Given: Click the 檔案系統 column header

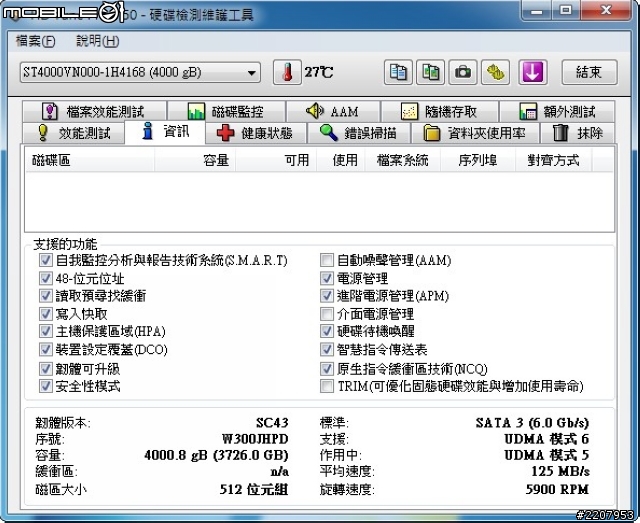Looking at the screenshot, I should pyautogui.click(x=402, y=160).
